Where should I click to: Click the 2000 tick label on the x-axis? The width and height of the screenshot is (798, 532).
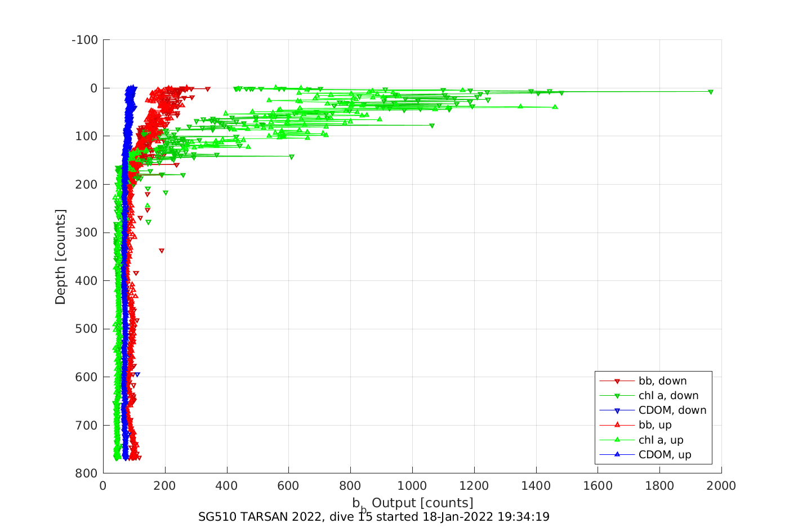[x=721, y=486]
